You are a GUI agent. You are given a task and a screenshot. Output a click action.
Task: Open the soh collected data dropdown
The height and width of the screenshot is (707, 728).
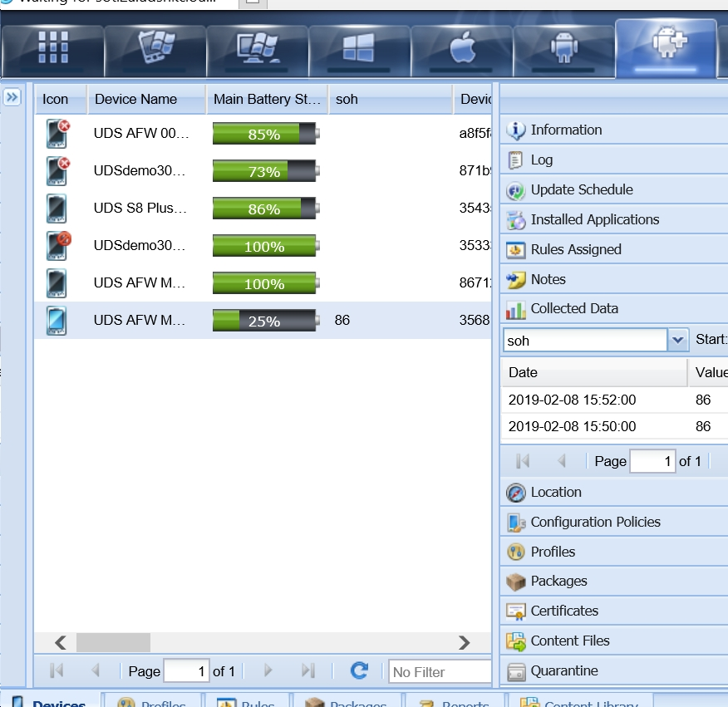point(679,340)
